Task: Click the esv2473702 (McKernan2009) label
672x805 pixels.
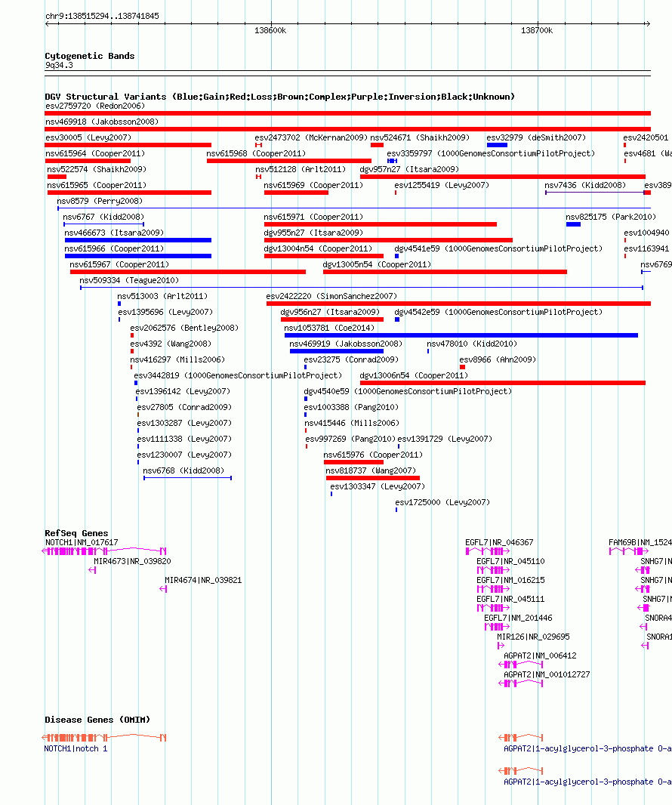Action: pos(311,137)
